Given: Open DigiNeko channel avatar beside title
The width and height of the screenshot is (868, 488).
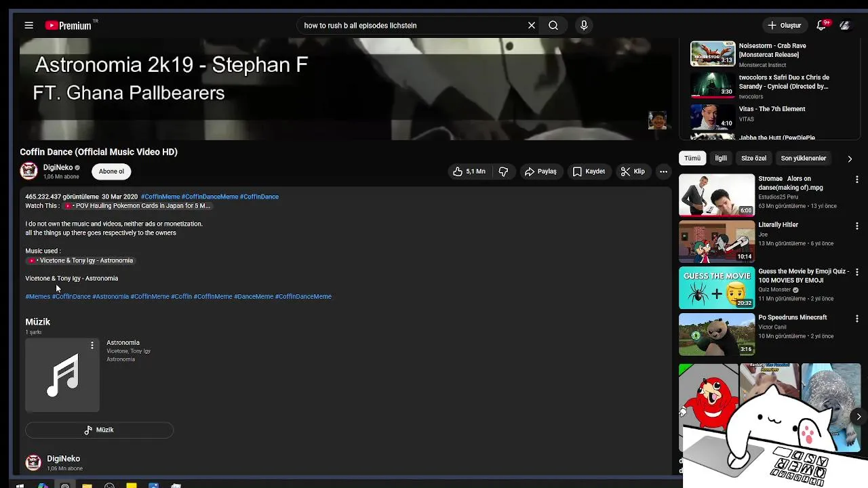Looking at the screenshot, I should tap(28, 171).
